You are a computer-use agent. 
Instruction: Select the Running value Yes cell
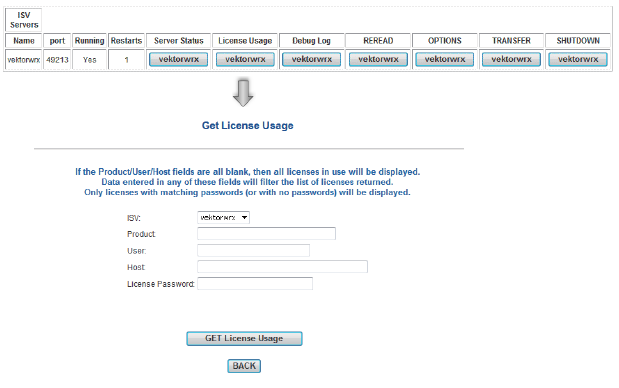(x=90, y=60)
